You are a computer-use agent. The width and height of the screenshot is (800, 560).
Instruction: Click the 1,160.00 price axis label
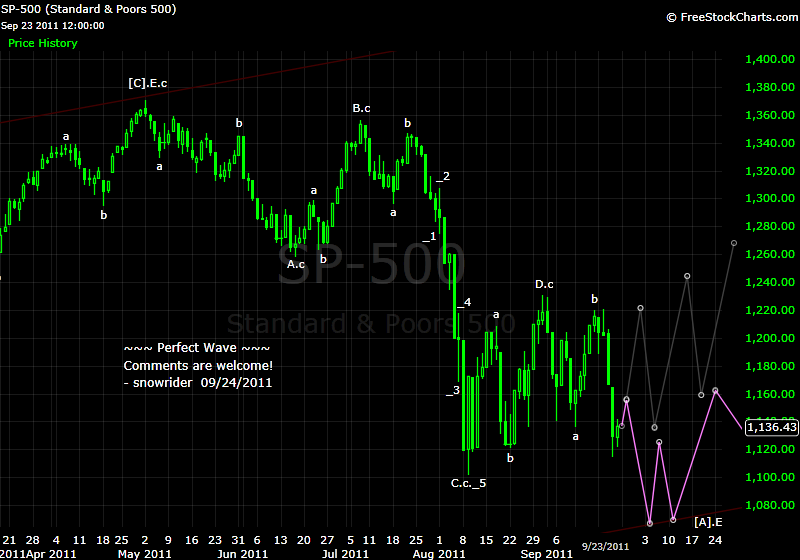pos(770,394)
